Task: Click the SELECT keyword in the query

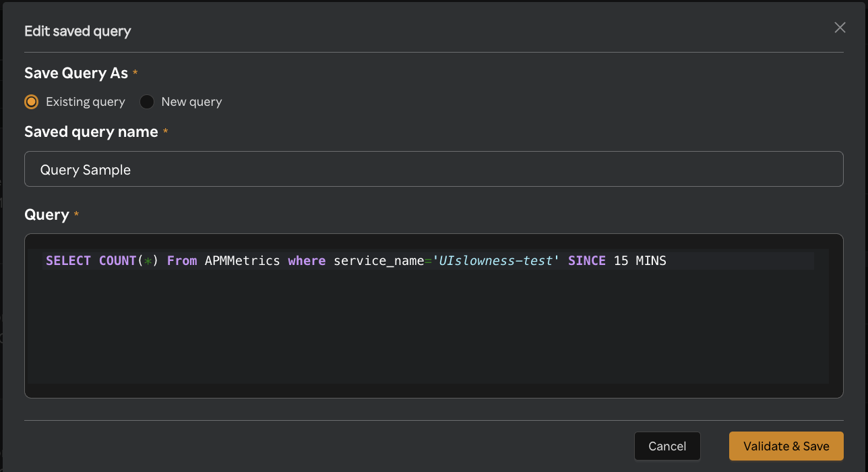Action: pos(68,260)
